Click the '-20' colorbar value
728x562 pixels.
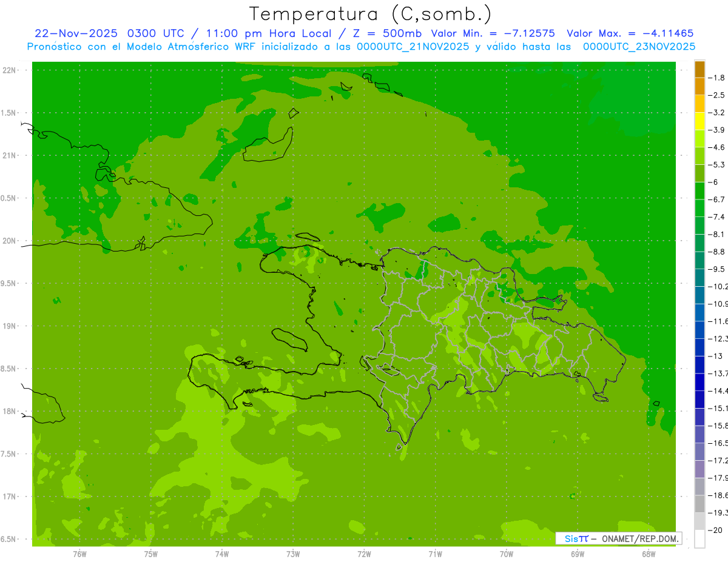click(715, 530)
